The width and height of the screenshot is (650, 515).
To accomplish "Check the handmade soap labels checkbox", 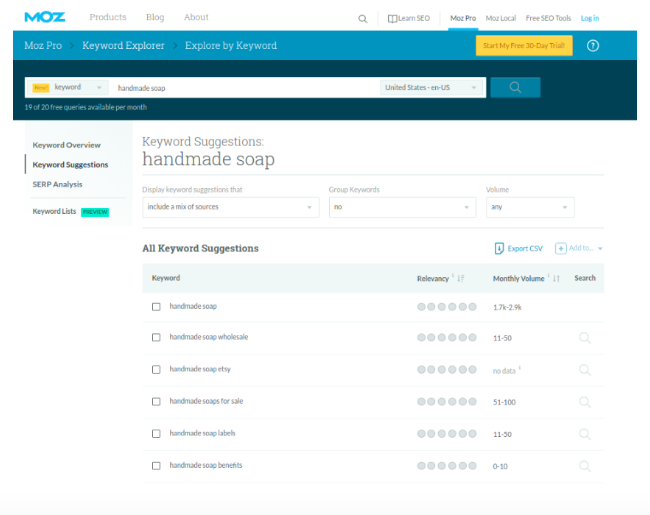I will coord(156,433).
